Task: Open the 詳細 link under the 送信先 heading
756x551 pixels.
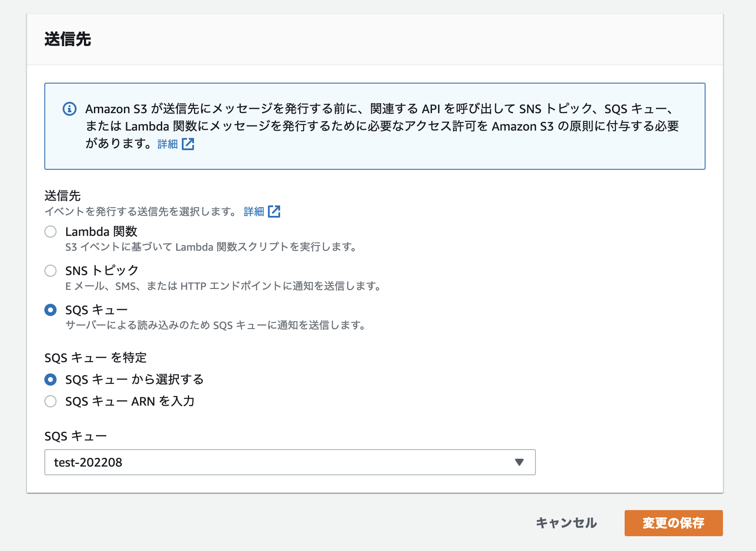Action: (x=253, y=212)
